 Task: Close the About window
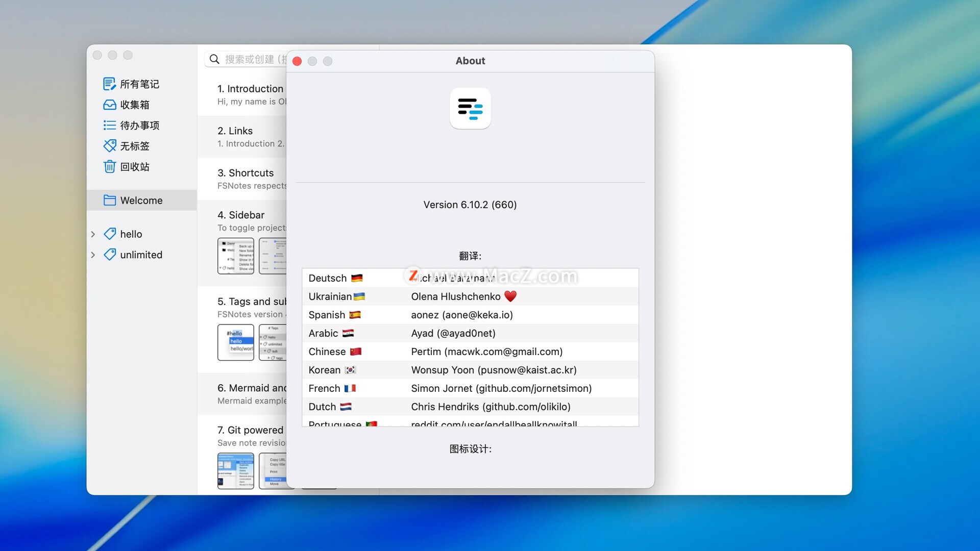297,61
